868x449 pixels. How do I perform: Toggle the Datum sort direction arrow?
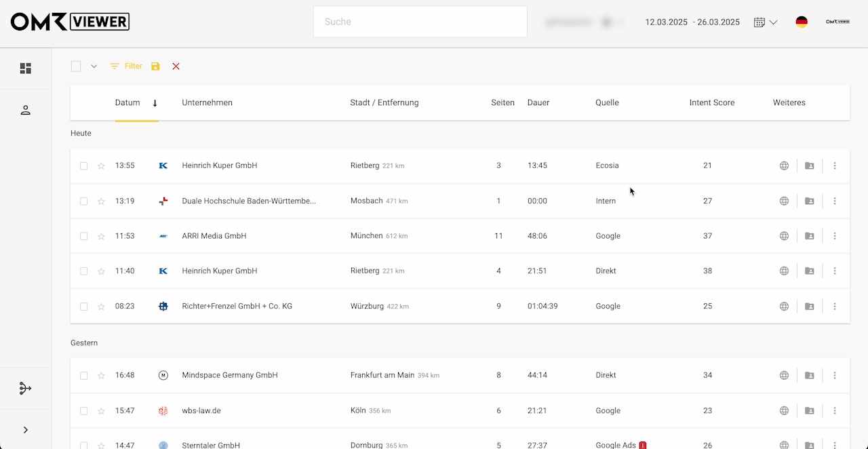(155, 103)
